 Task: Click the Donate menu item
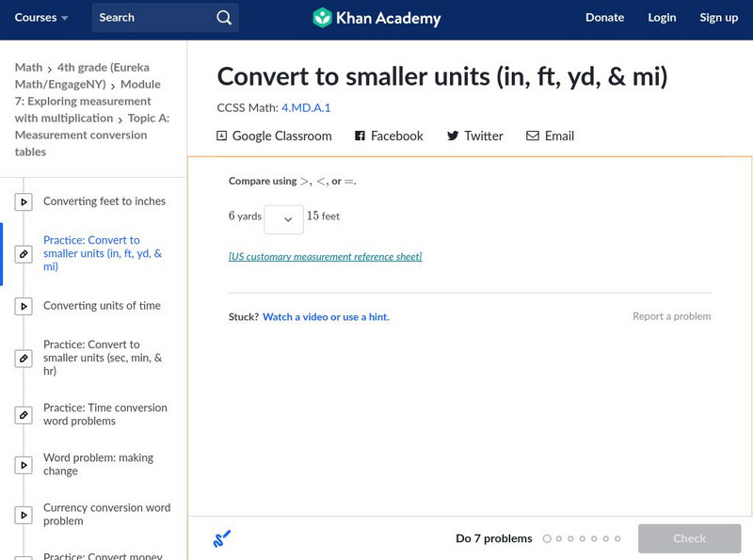604,18
